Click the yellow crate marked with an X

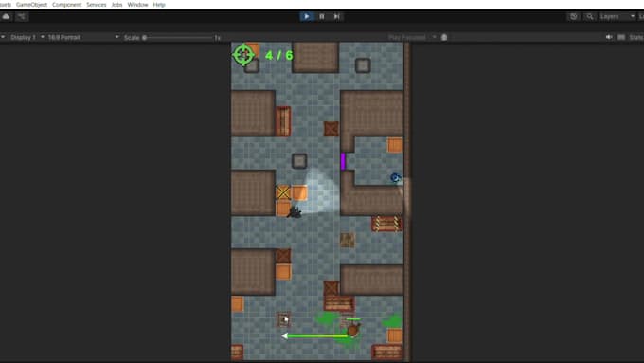(x=283, y=192)
